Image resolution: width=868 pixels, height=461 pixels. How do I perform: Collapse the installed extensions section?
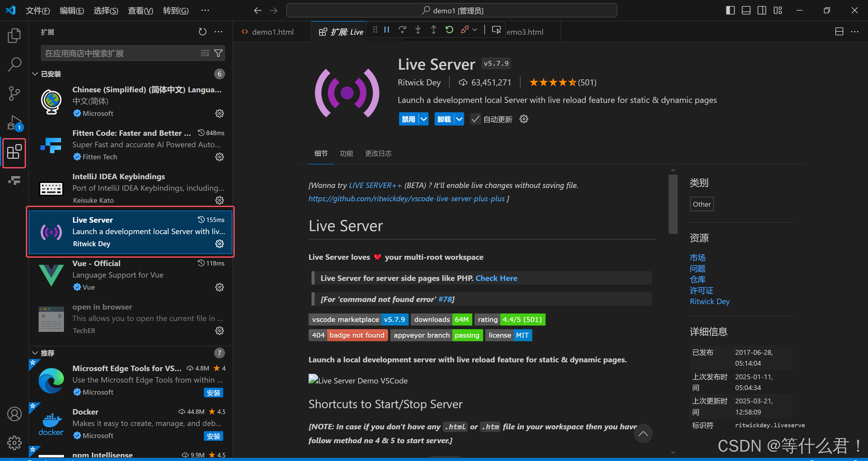[x=35, y=74]
